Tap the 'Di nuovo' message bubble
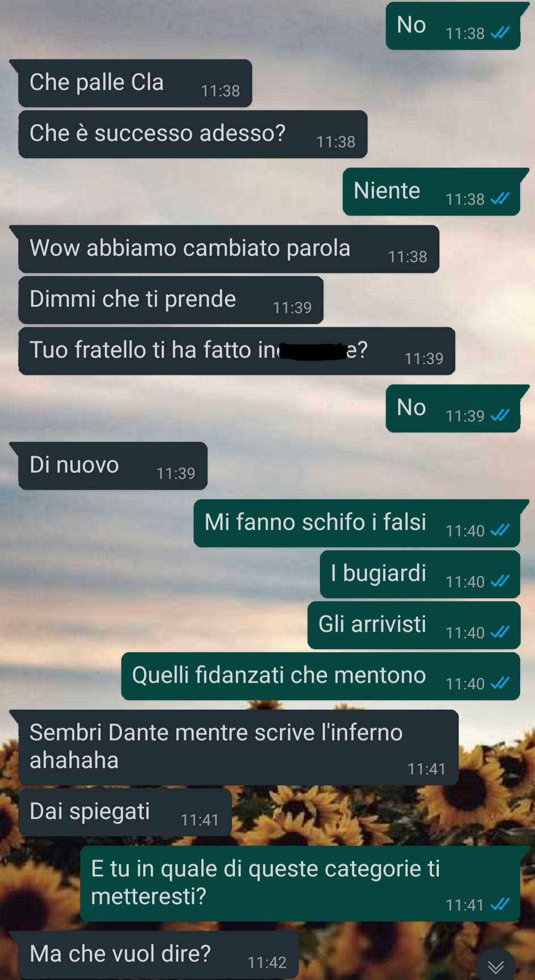Viewport: 535px width, 980px height. point(112,466)
